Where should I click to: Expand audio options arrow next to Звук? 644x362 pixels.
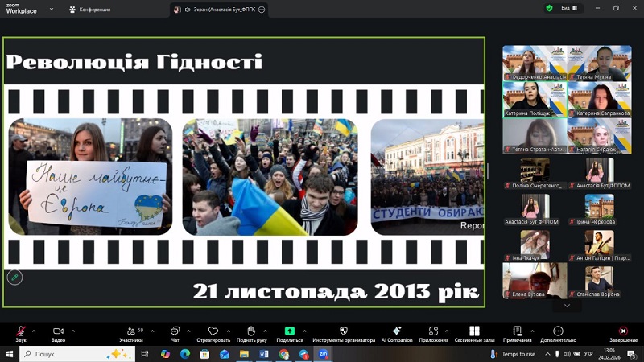[35, 331]
